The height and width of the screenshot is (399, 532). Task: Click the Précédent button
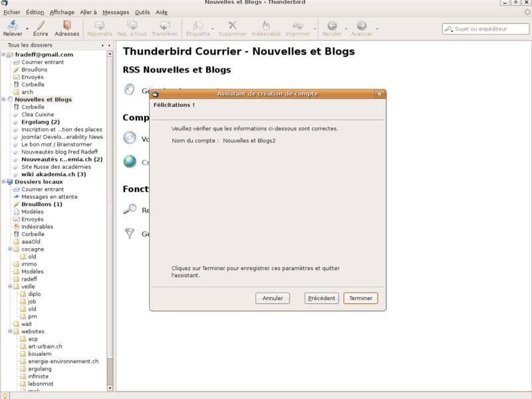point(322,298)
